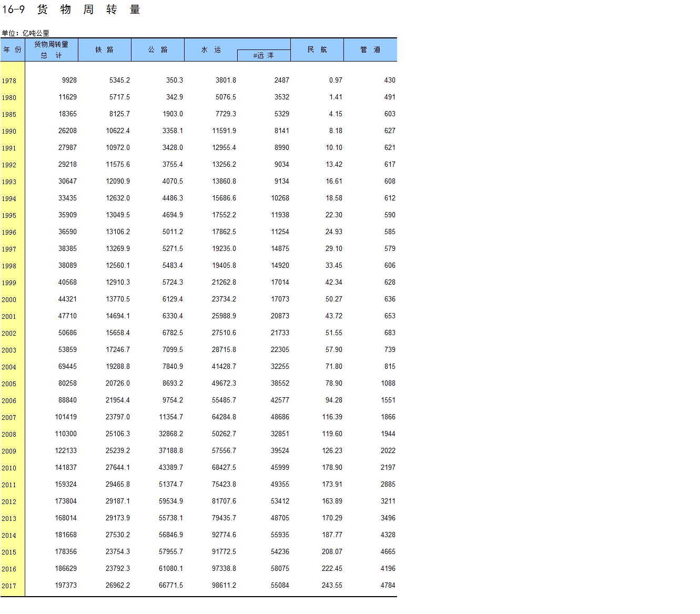Click the civil aviation value 243.55
This screenshot has width=700, height=614.
[x=332, y=586]
